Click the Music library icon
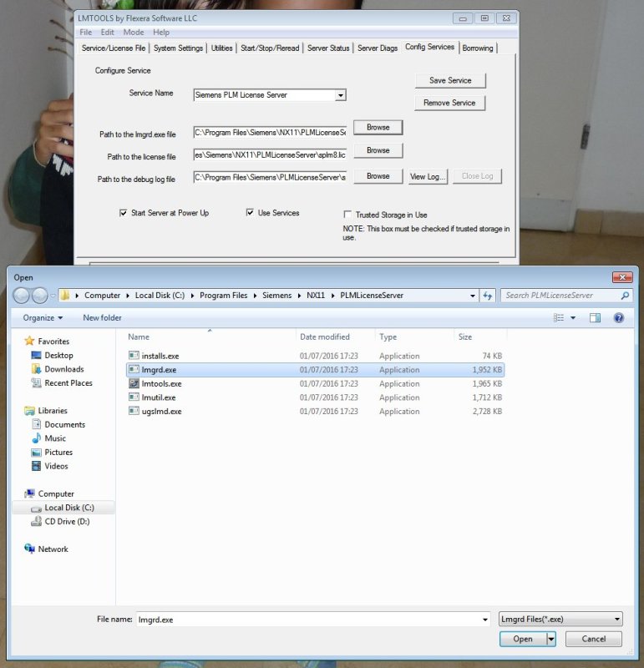 (x=36, y=438)
